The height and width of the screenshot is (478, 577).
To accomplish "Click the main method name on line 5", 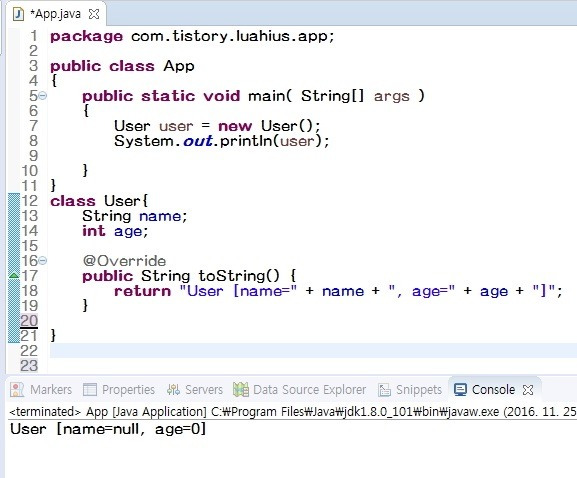I will 266,96.
